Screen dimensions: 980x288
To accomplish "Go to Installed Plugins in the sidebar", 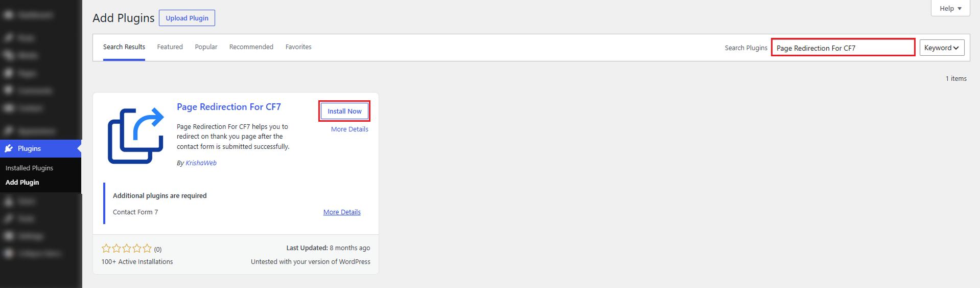I will (29, 168).
